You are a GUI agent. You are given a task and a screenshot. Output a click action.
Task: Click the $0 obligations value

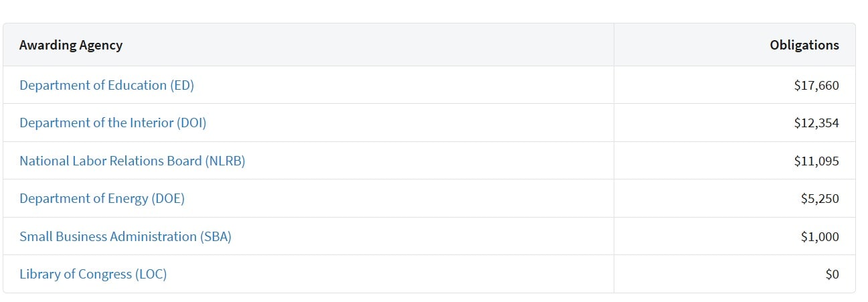pyautogui.click(x=832, y=275)
